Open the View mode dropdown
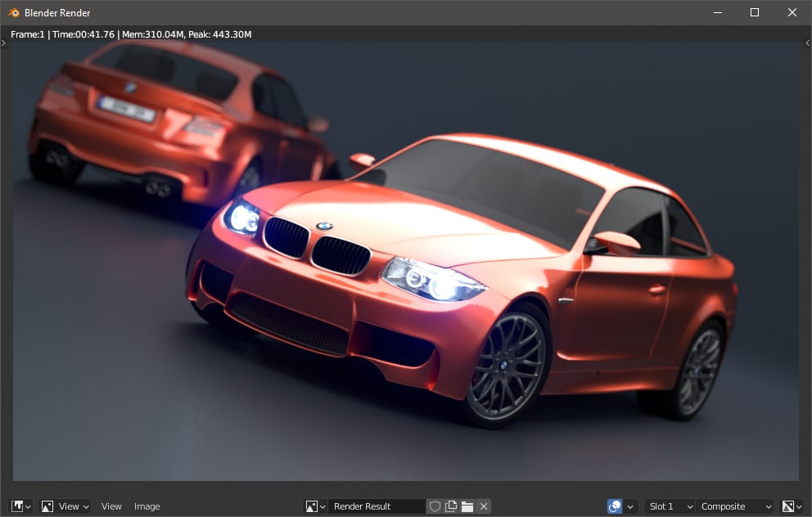812x517 pixels. click(x=65, y=506)
